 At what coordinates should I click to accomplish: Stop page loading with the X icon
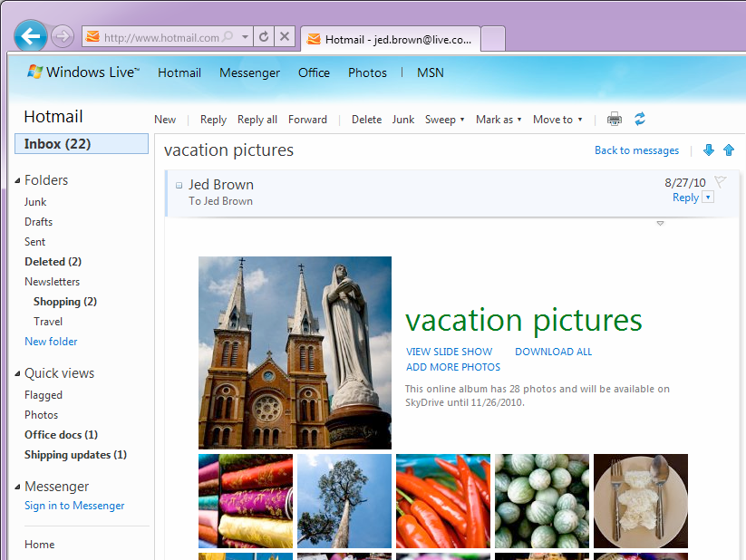[x=285, y=37]
